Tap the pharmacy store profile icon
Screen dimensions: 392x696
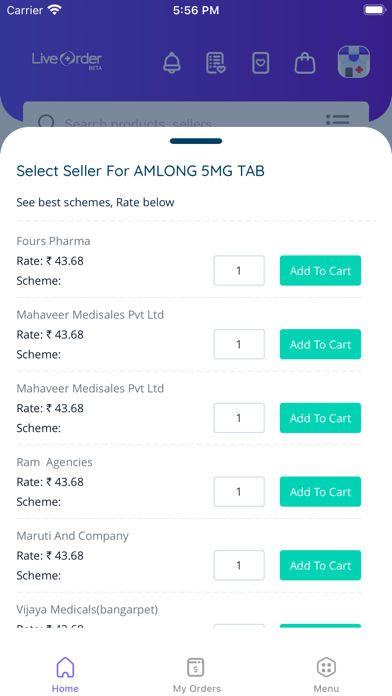click(353, 62)
